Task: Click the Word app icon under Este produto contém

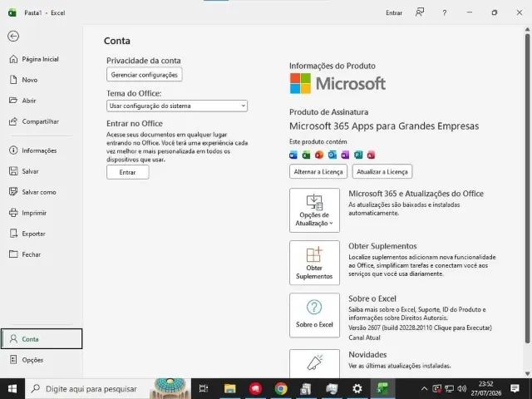Action: (293, 155)
